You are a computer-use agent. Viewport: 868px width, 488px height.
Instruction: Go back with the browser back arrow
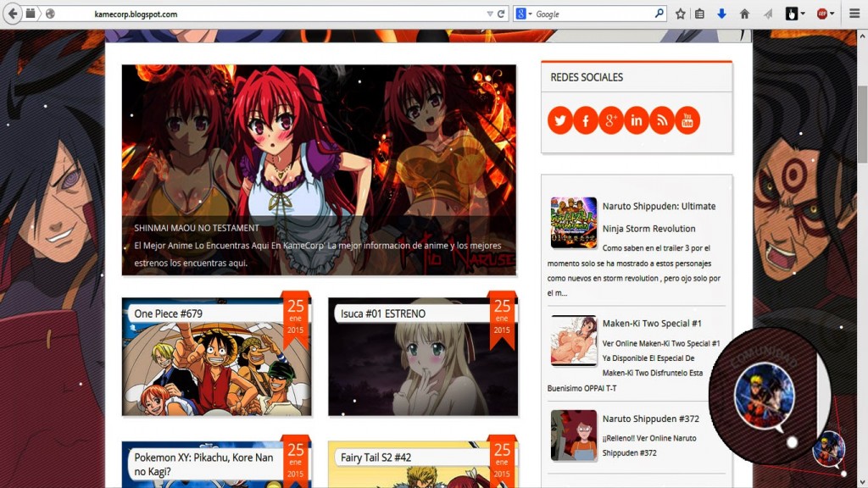[13, 14]
